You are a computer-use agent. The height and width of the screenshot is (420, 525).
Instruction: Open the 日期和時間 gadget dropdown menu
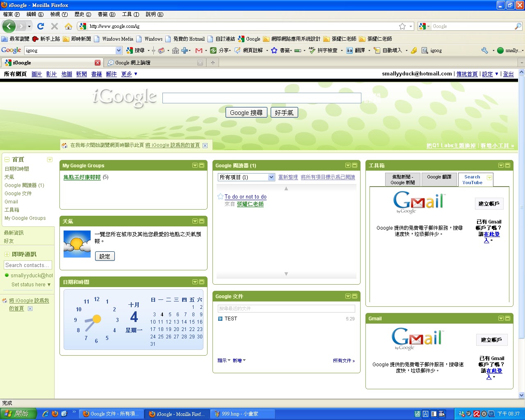pos(195,282)
